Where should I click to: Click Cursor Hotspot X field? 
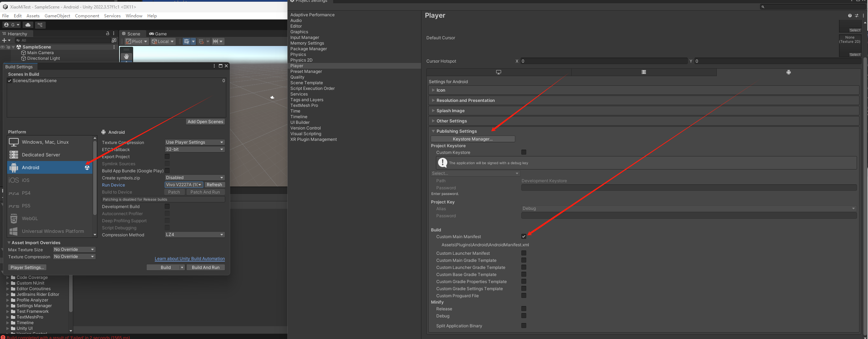tap(604, 61)
